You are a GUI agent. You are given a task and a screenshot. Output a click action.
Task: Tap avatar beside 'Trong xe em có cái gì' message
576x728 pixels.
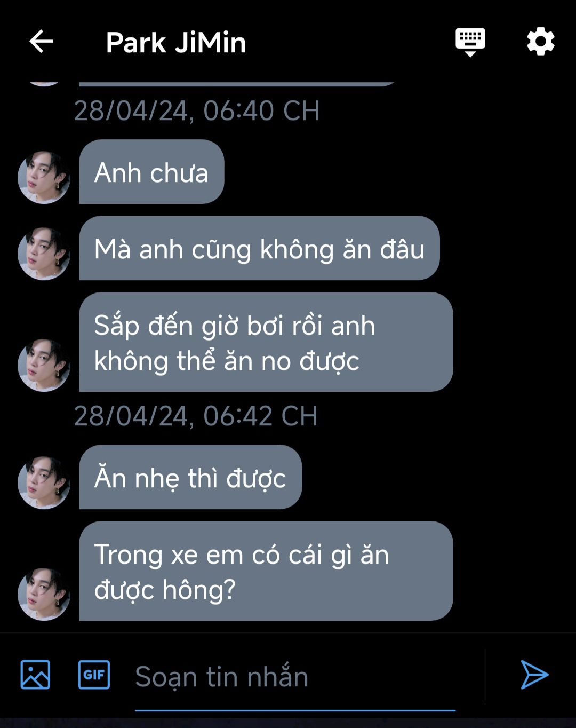(x=44, y=594)
